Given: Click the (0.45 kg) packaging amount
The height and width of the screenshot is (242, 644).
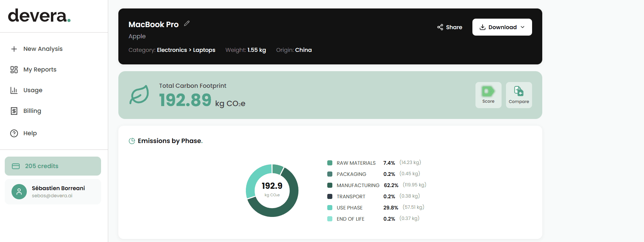Looking at the screenshot, I should (410, 174).
